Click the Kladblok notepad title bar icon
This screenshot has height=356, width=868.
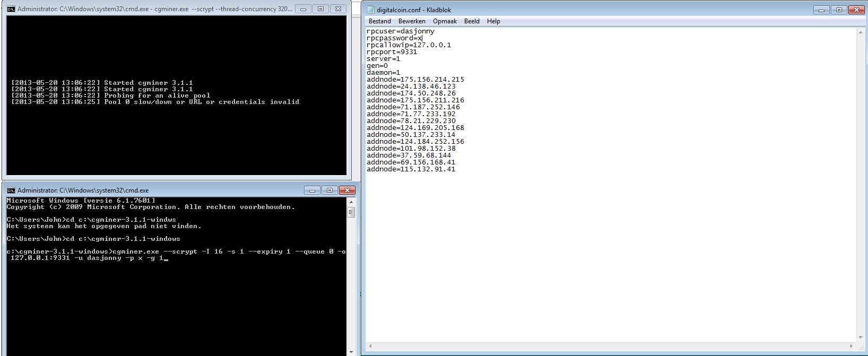pyautogui.click(x=371, y=10)
